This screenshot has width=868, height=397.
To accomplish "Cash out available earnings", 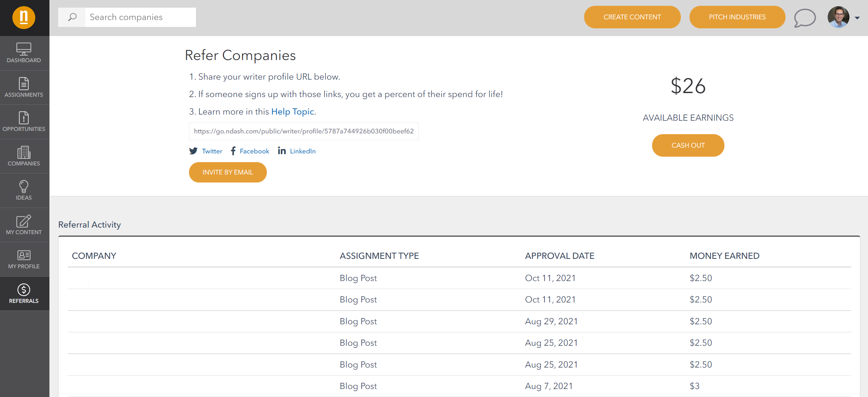I will pyautogui.click(x=688, y=145).
